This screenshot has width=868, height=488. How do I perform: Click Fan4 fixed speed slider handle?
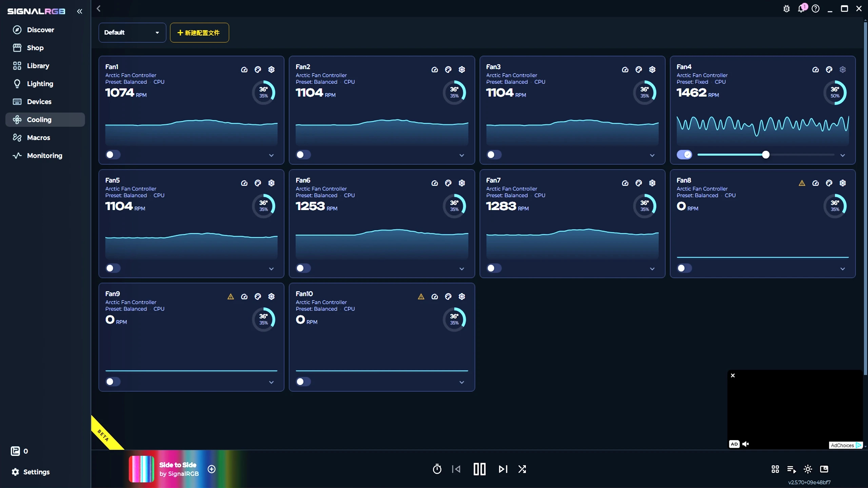[x=766, y=155]
